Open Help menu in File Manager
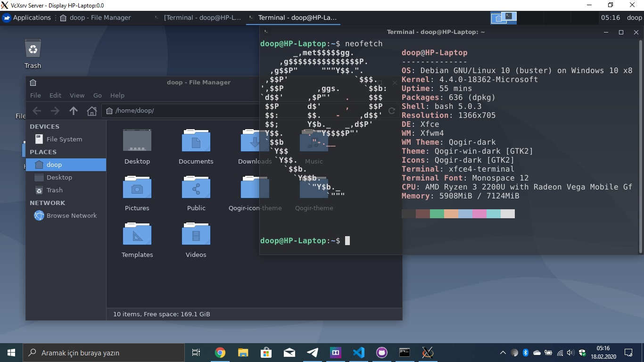The height and width of the screenshot is (362, 644). point(117,95)
